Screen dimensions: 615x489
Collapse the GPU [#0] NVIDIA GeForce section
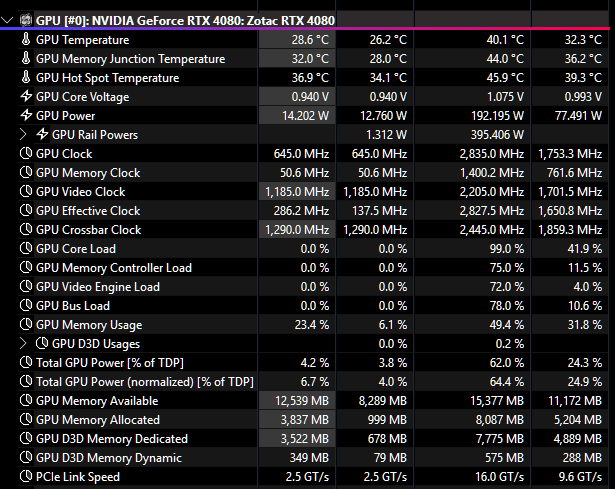tap(7, 20)
